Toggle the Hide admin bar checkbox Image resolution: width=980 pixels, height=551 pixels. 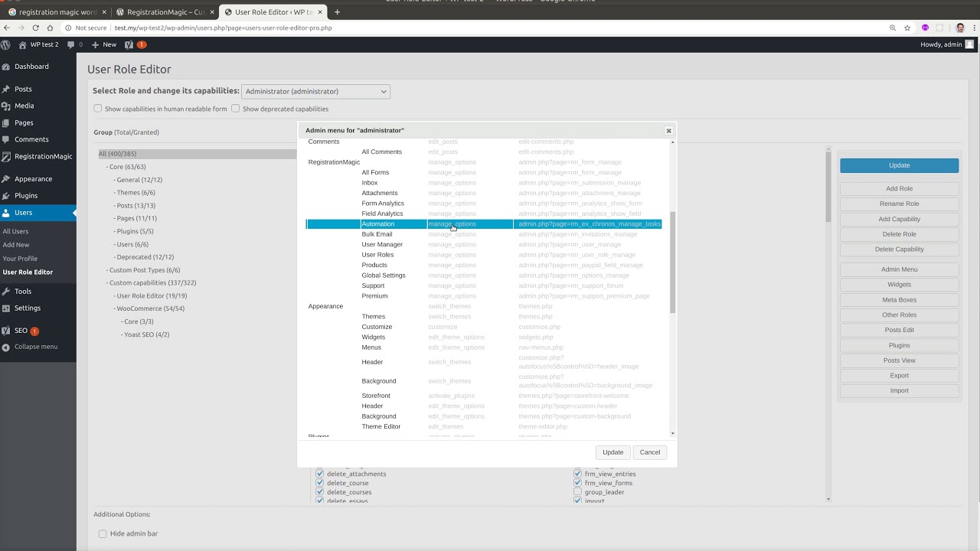(103, 533)
